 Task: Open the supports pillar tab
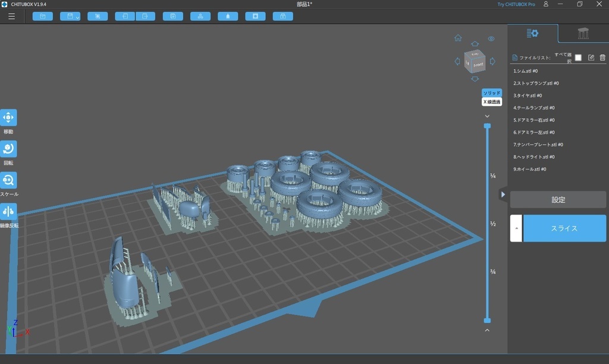click(583, 33)
